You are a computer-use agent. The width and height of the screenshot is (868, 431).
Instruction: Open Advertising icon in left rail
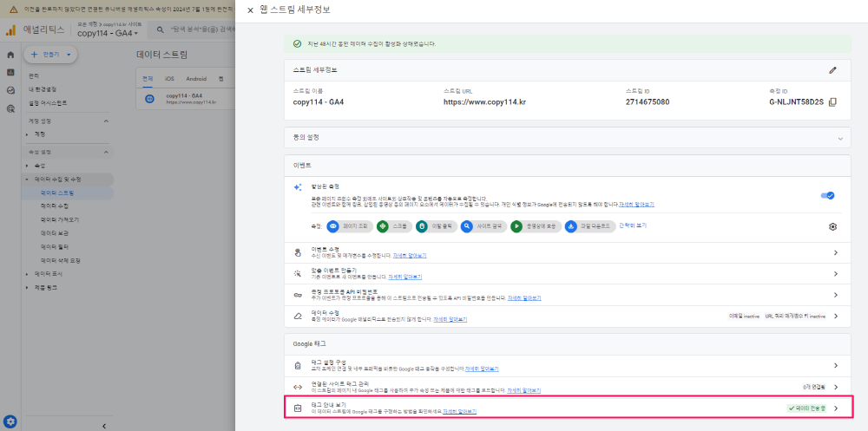pos(10,108)
